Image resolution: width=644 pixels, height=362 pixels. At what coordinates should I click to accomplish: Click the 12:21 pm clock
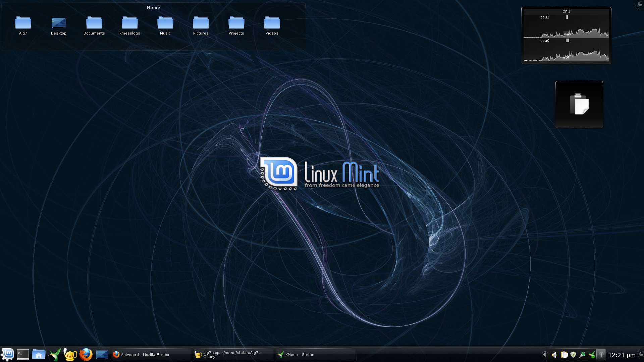[x=622, y=355]
